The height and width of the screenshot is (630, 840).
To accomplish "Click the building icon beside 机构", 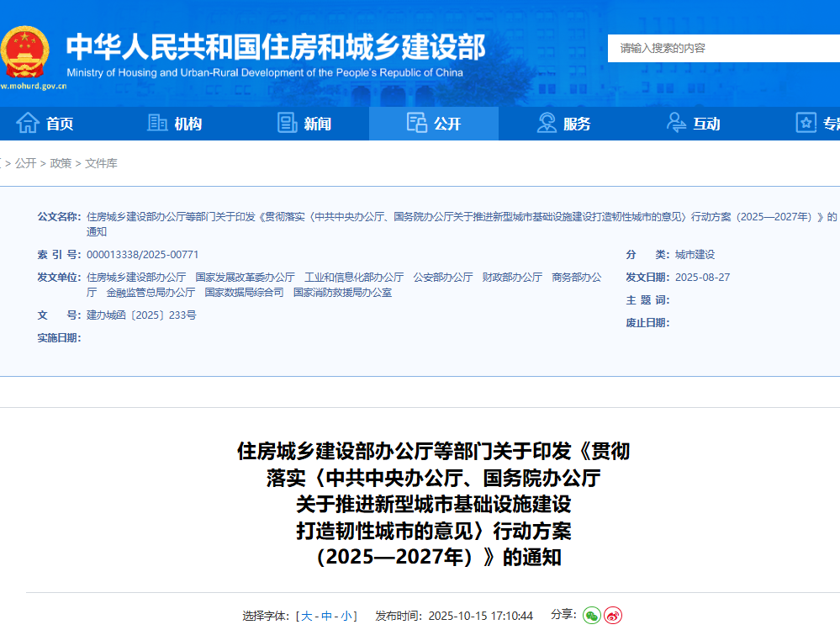I will click(157, 123).
